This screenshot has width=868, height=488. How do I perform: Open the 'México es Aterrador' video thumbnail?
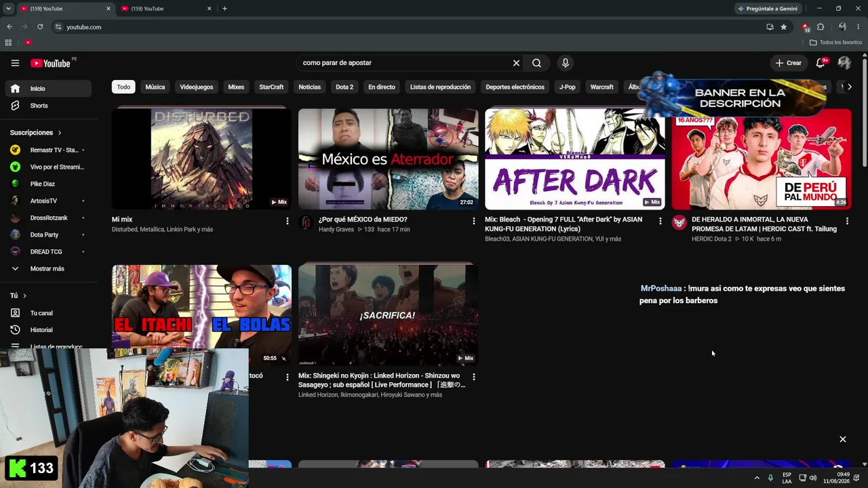point(388,159)
